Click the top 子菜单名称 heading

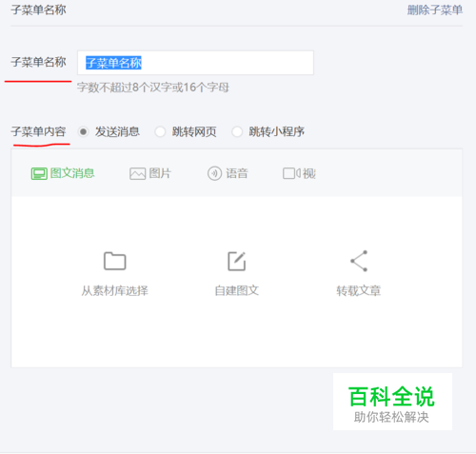tap(38, 10)
